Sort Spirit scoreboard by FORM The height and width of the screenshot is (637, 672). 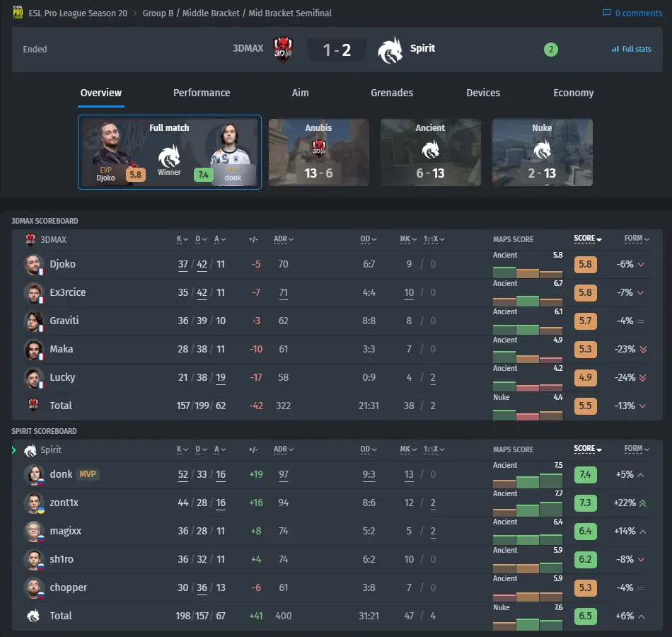637,449
